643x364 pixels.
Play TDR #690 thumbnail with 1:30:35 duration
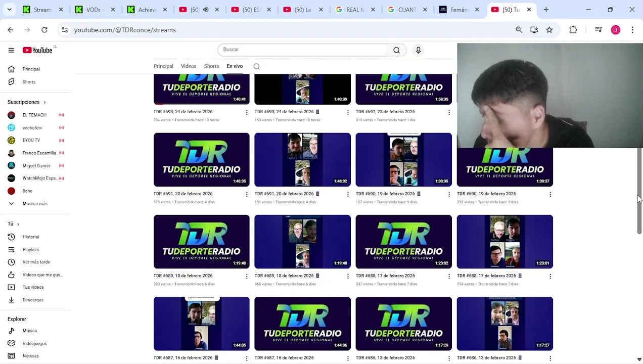[403, 160]
